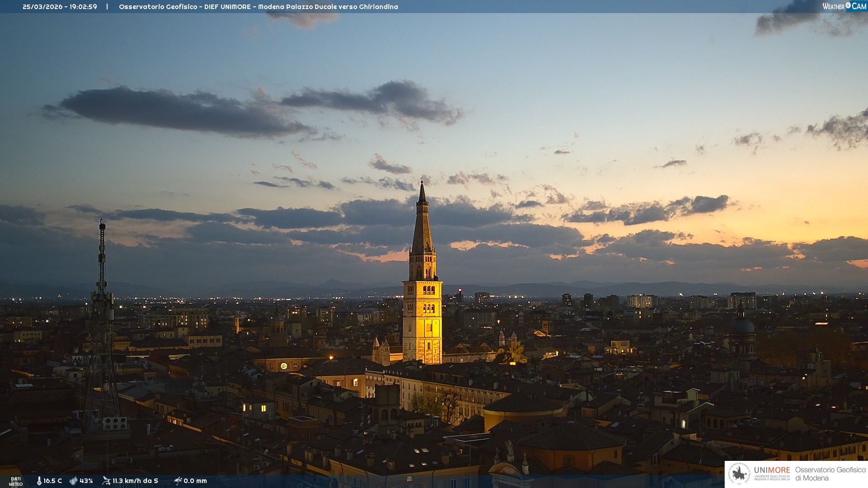Click the illuminated Ghirlandina tower

[x=422, y=316]
